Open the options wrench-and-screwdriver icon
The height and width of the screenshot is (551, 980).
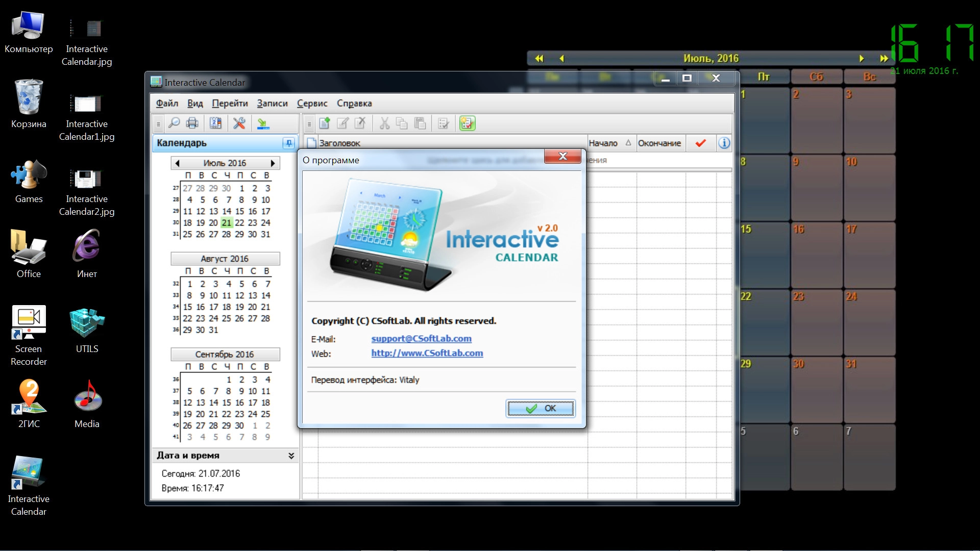tap(239, 123)
